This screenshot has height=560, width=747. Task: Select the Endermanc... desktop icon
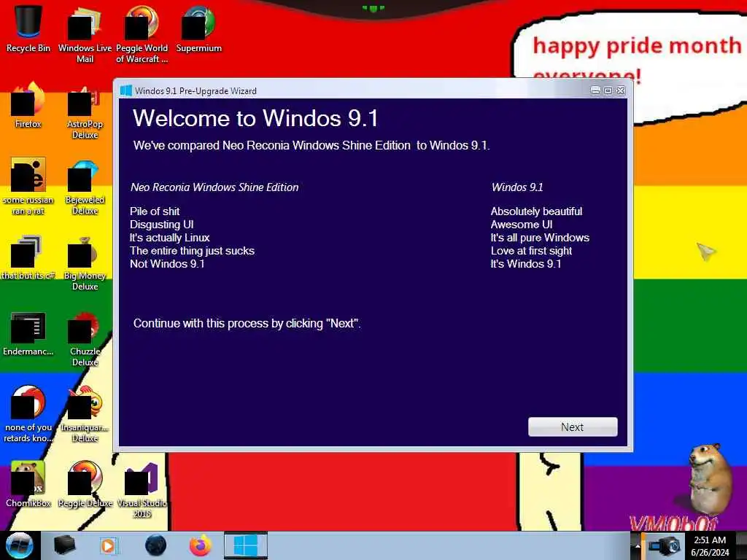click(28, 333)
